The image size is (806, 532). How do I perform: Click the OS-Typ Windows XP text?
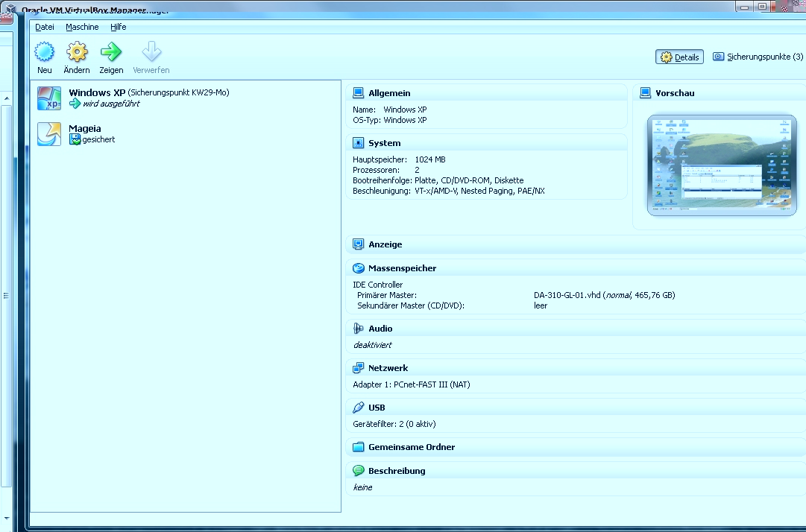390,120
